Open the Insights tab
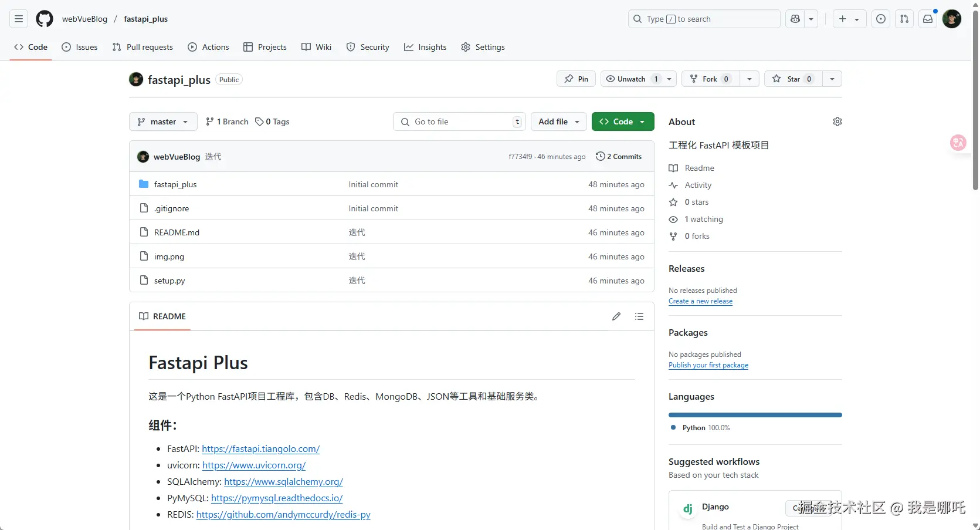This screenshot has width=980, height=530. point(425,47)
